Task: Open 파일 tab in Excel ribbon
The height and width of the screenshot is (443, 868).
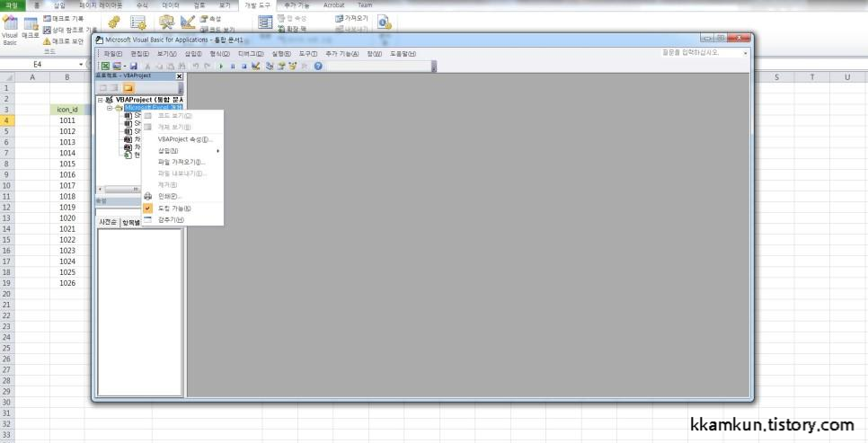Action: (x=12, y=5)
